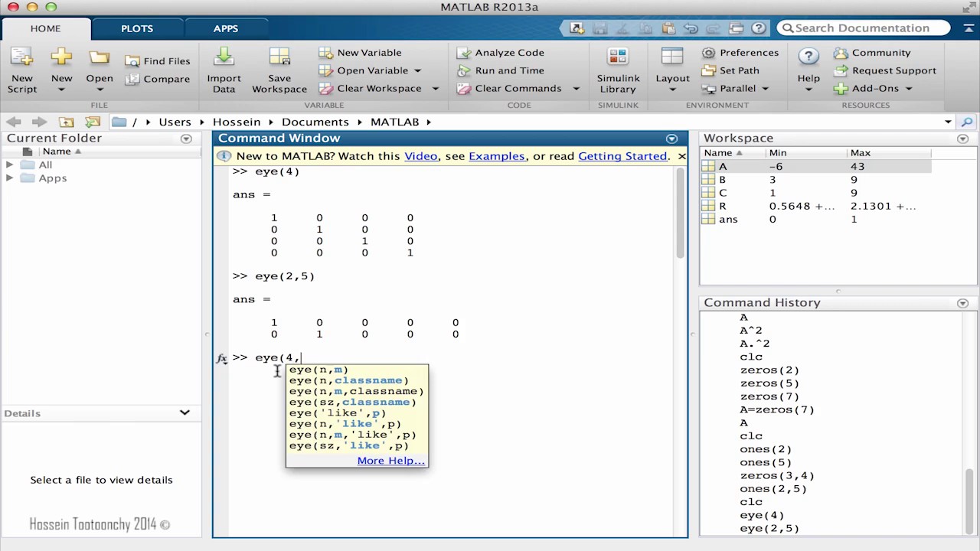The width and height of the screenshot is (980, 551).
Task: Select eye(sz,'like',p) suggestion
Action: coord(348,445)
